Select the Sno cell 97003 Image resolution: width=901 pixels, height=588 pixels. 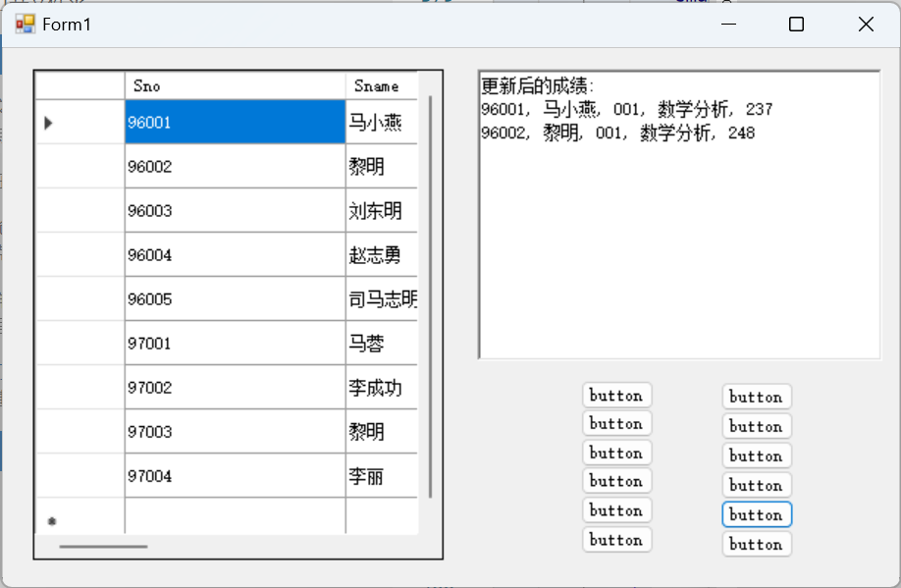click(x=235, y=432)
